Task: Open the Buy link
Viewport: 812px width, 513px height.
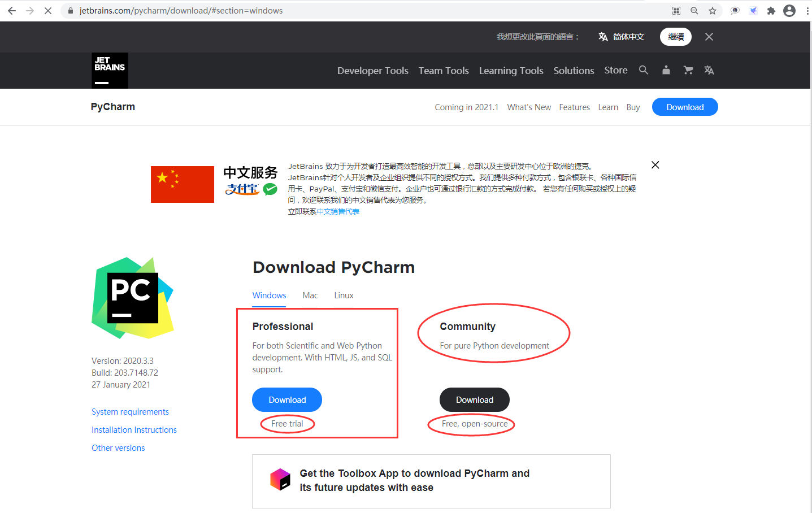Action: pyautogui.click(x=633, y=107)
